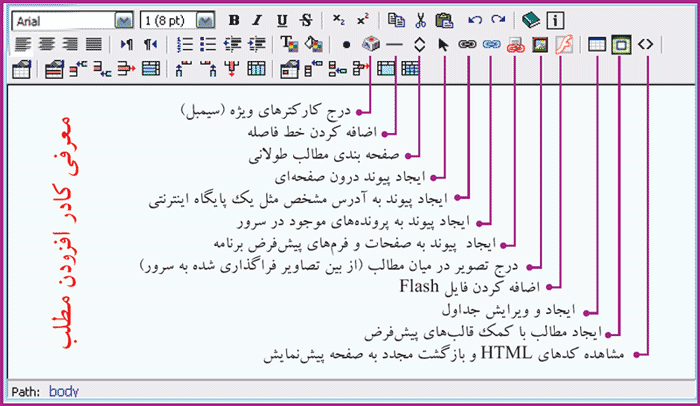Redo the last undone action
The width and height of the screenshot is (700, 406).
498,19
